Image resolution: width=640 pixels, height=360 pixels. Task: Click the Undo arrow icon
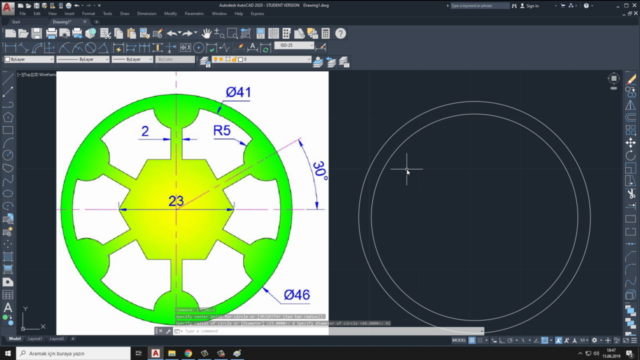tap(171, 33)
